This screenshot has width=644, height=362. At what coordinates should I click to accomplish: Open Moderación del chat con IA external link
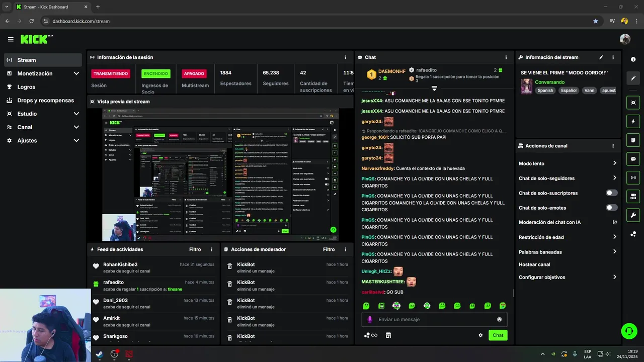(615, 222)
